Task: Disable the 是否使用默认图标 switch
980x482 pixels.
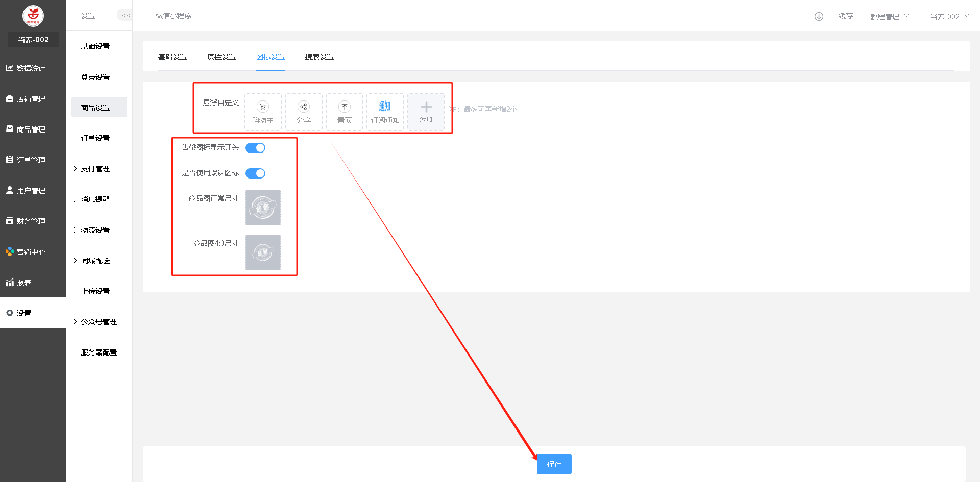Action: (x=255, y=173)
